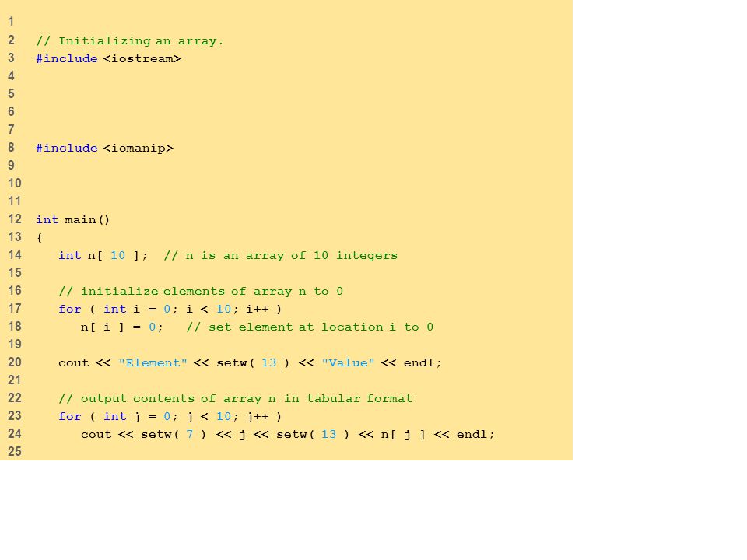Screen dimensions: 747x560
Task: Click 'endl;' at end of line 24
Action: [475, 434]
